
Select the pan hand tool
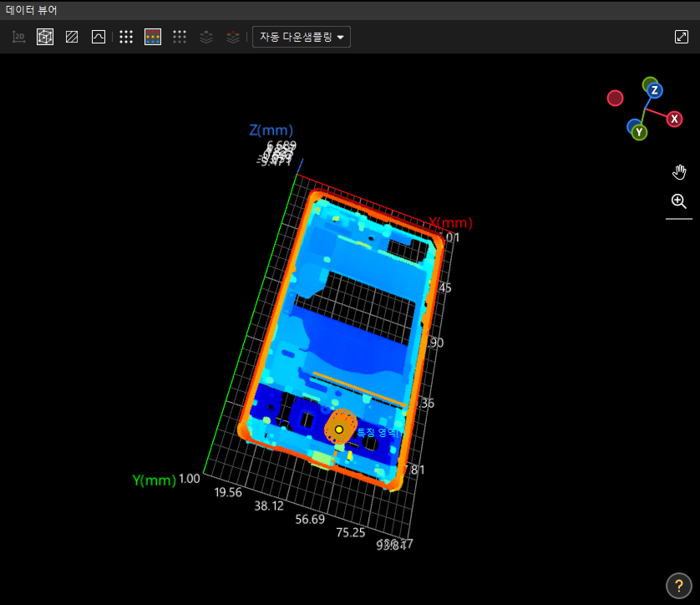coord(679,172)
